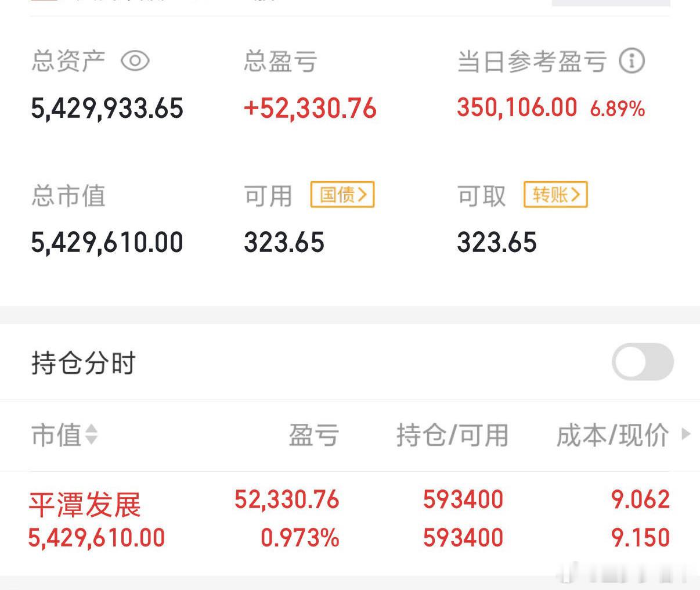This screenshot has width=700, height=590.
Task: Click the info icon beside 当日参考盈亏
Action: pos(632,60)
